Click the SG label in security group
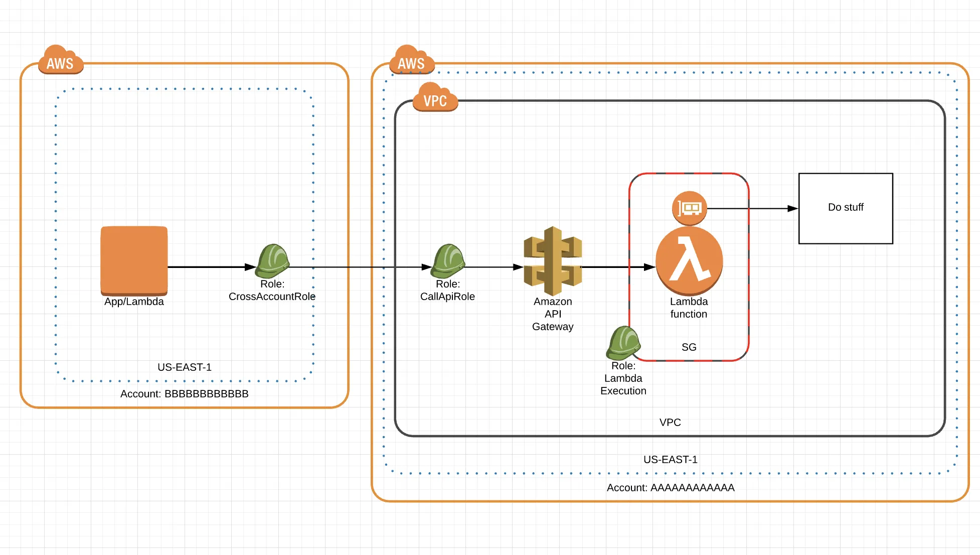This screenshot has width=980, height=555. pyautogui.click(x=689, y=347)
